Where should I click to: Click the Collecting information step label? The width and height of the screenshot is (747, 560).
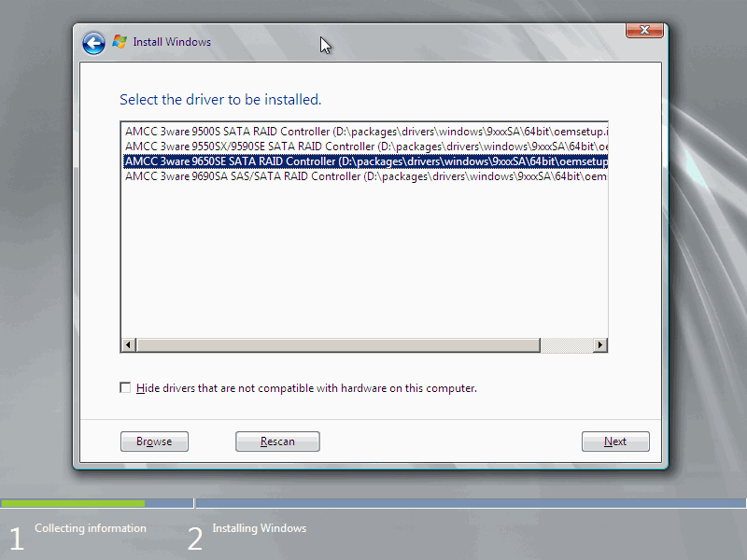(x=91, y=528)
